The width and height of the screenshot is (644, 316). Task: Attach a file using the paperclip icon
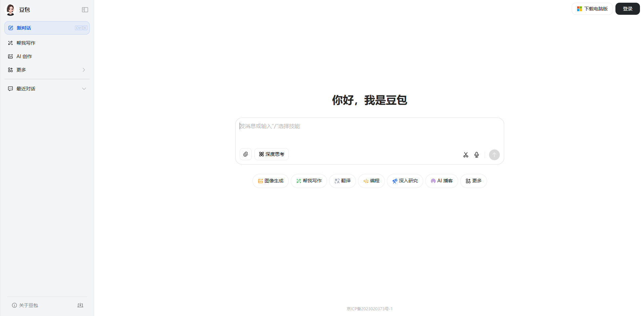point(245,154)
